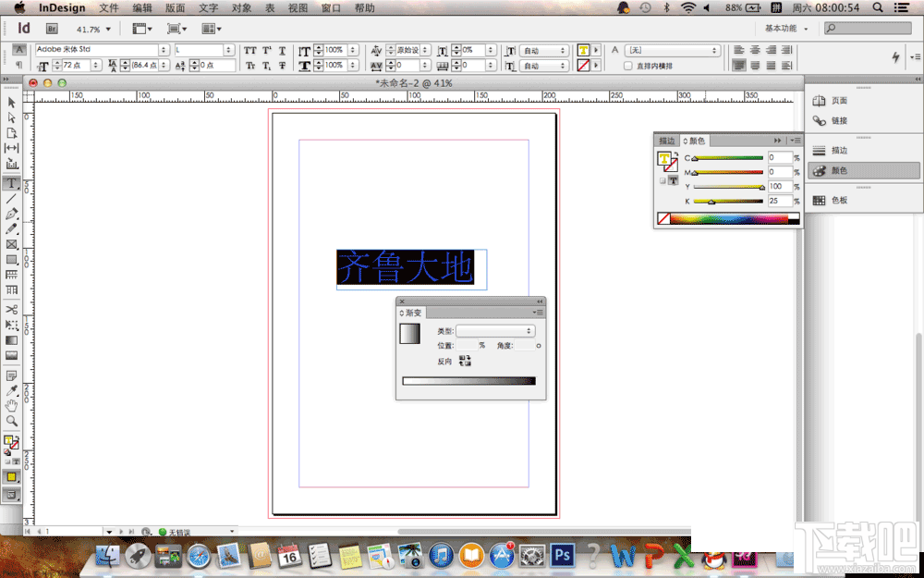The width and height of the screenshot is (924, 578).
Task: Open the font size 72 点 dropdown
Action: pyautogui.click(x=95, y=65)
